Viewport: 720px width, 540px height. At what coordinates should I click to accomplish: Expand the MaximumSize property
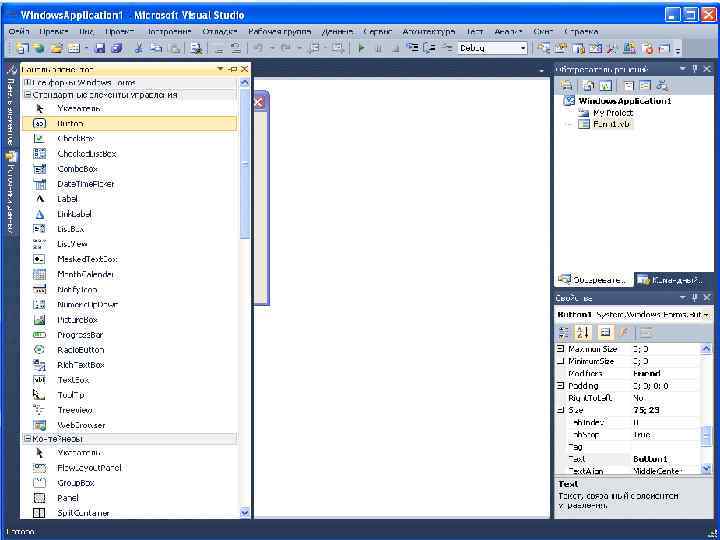(x=561, y=349)
